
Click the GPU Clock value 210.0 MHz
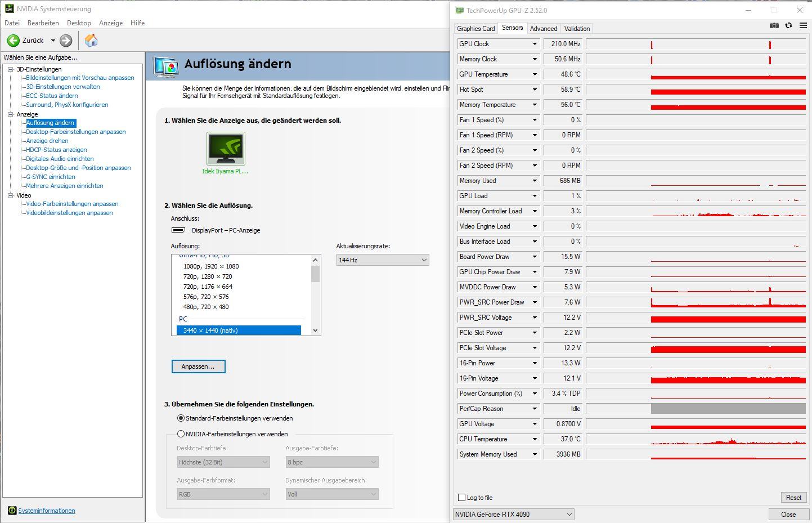pyautogui.click(x=563, y=44)
